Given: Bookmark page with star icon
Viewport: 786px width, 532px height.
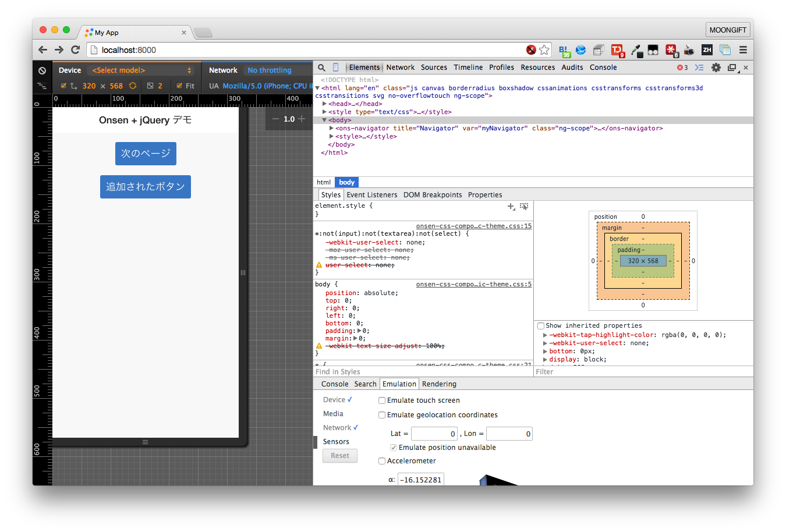Looking at the screenshot, I should pos(544,50).
